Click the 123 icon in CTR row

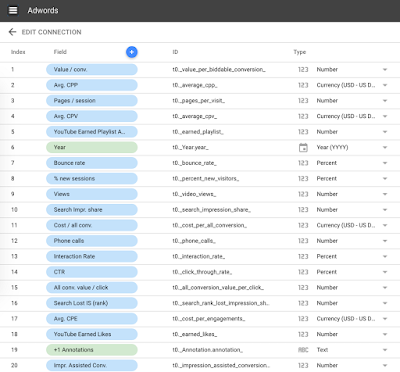pyautogui.click(x=303, y=272)
